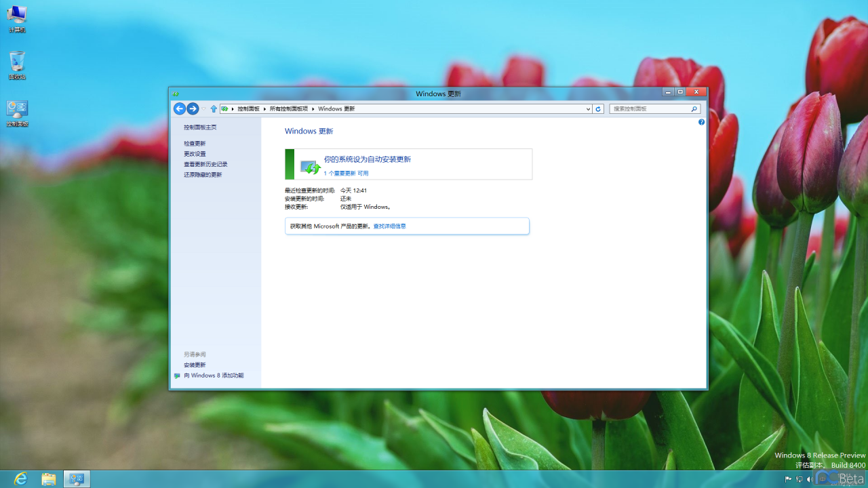Click the Windows Update status shield icon
868x488 pixels.
(x=310, y=166)
